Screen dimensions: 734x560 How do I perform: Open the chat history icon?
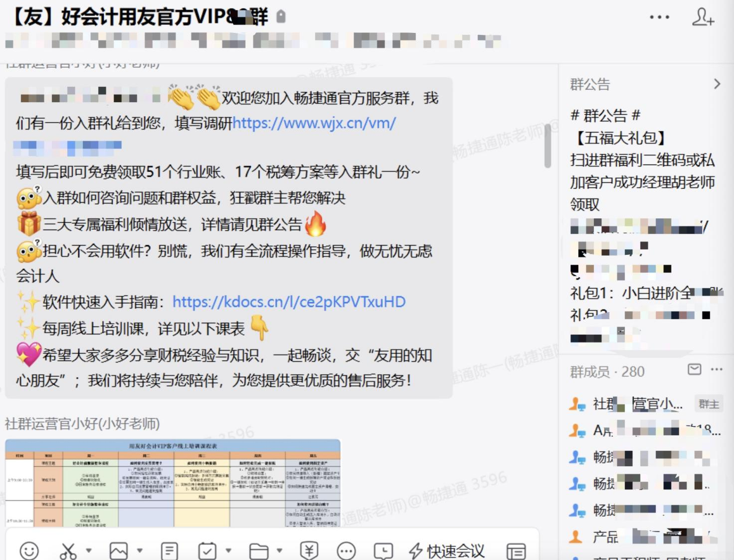coord(383,551)
